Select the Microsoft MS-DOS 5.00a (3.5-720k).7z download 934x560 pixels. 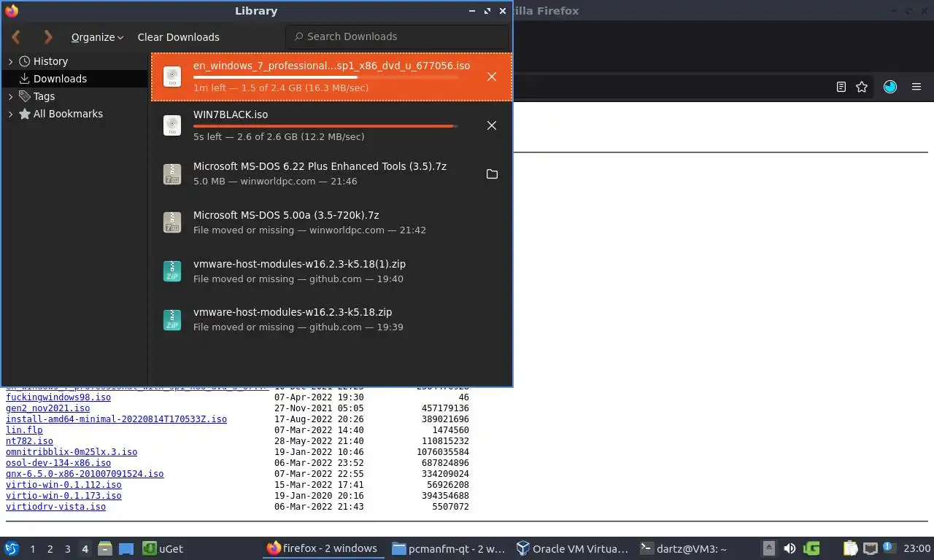coord(331,222)
